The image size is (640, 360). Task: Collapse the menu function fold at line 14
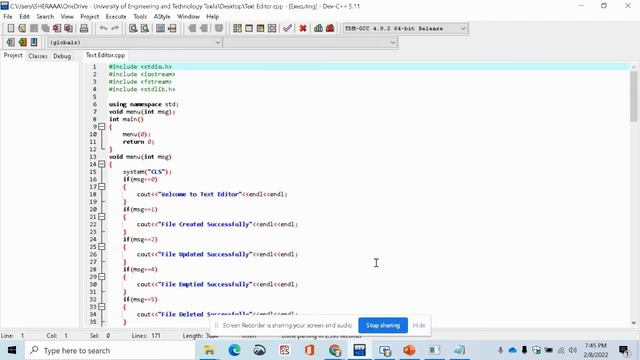102,164
